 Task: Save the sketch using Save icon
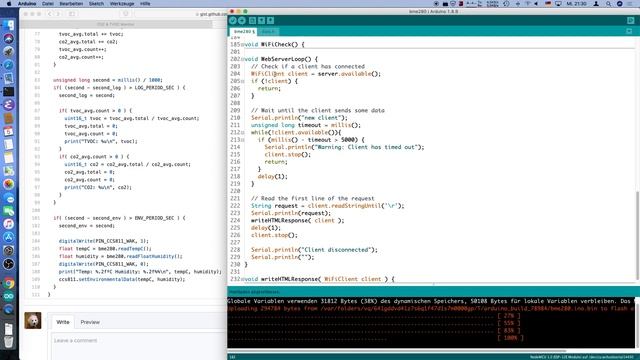click(270, 20)
